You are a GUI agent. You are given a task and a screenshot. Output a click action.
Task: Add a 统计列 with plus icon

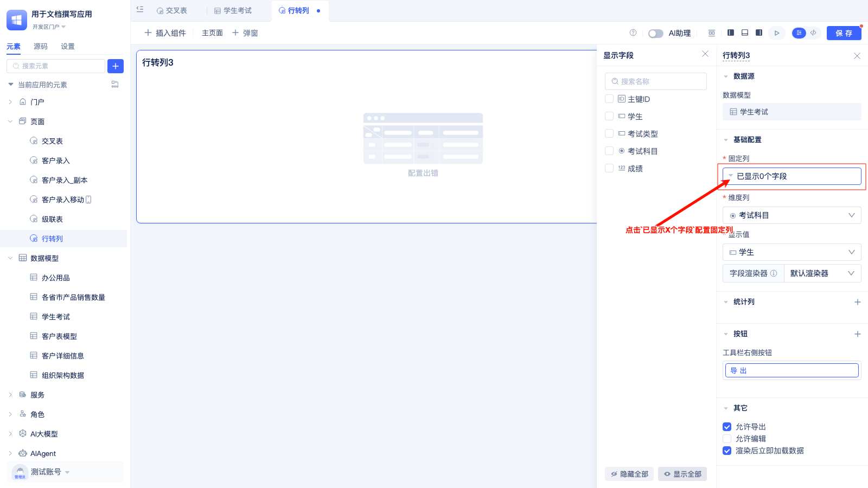(x=857, y=302)
